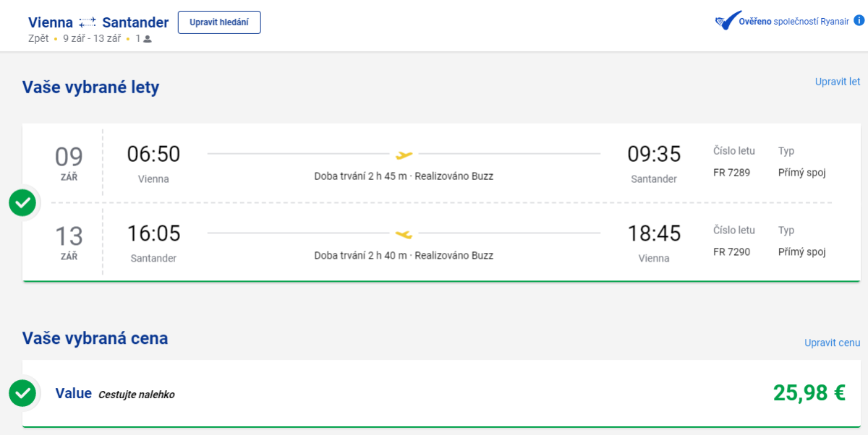This screenshot has height=435, width=868.
Task: Click flight number FR 7289
Action: click(732, 173)
